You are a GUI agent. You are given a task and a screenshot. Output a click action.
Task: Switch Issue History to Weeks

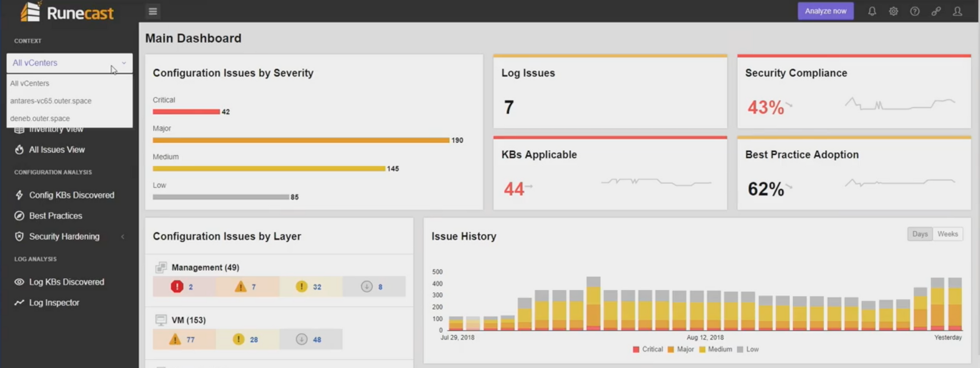tap(948, 234)
